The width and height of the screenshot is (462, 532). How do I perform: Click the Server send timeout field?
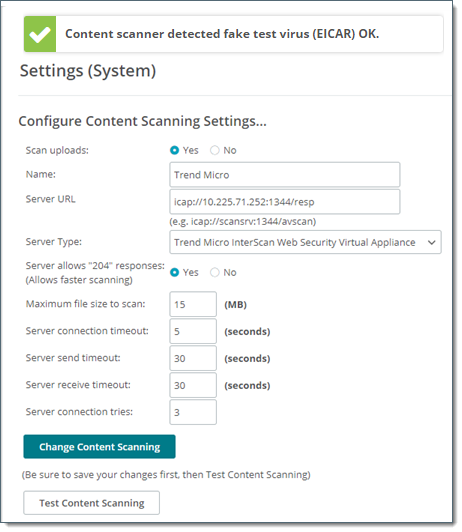click(x=193, y=358)
